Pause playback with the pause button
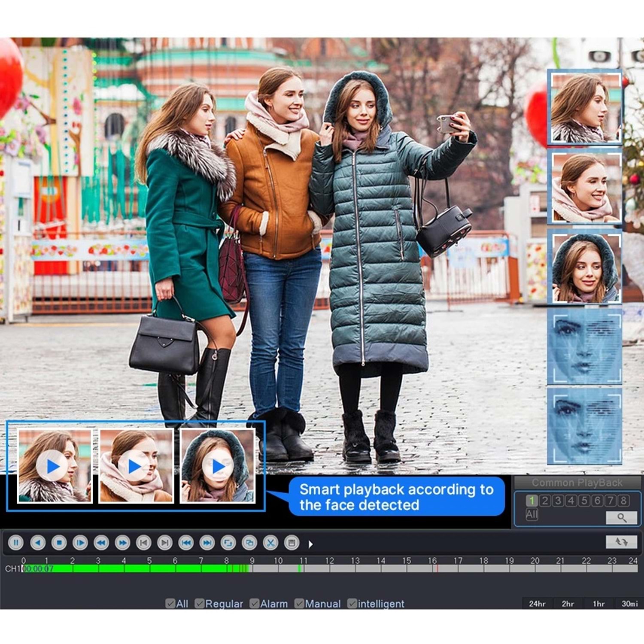The width and height of the screenshot is (644, 644). tap(16, 543)
